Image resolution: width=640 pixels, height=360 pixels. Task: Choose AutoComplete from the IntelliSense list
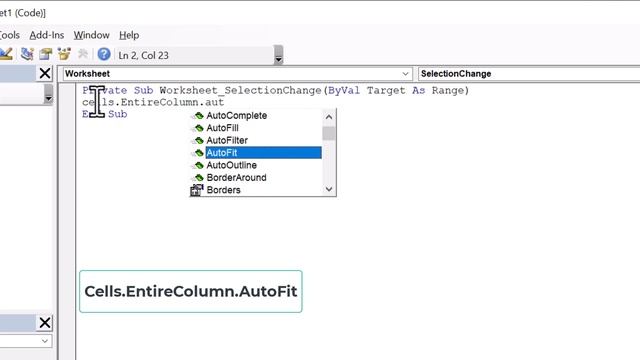pyautogui.click(x=237, y=116)
